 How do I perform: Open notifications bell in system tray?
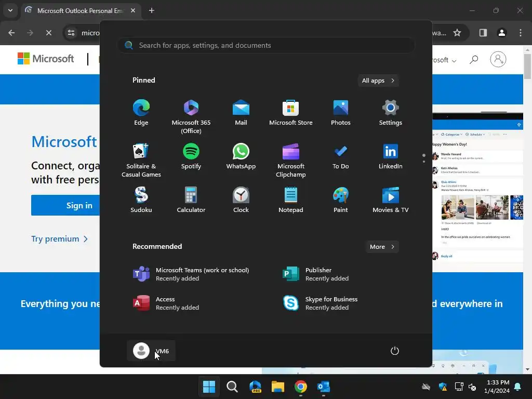pos(518,387)
